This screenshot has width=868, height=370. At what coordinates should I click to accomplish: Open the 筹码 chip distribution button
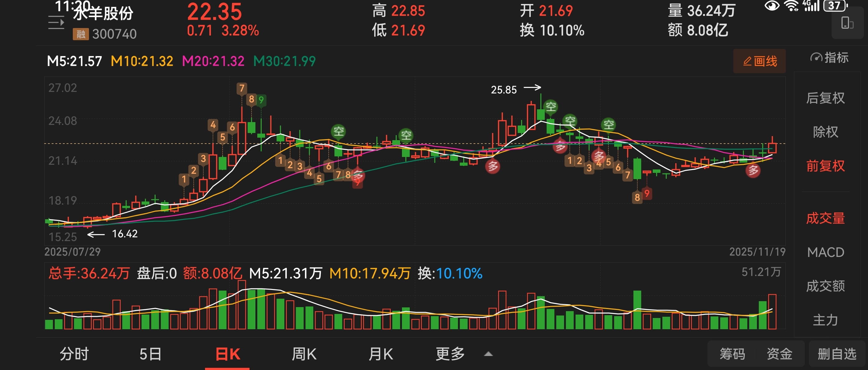[x=732, y=354]
